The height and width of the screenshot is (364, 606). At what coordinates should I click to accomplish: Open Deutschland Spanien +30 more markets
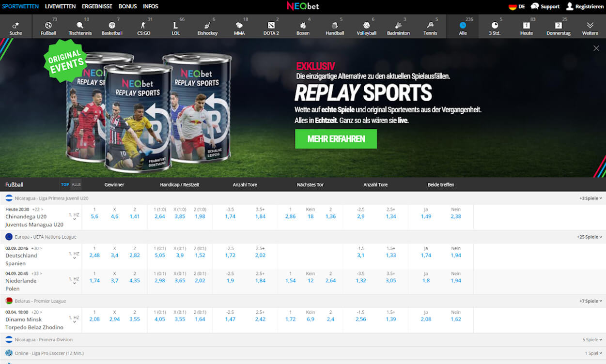(x=37, y=248)
